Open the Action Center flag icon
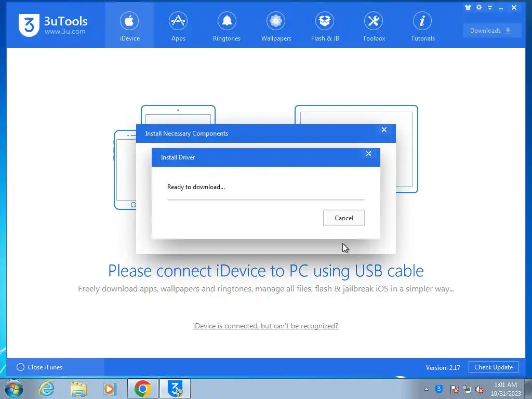The image size is (532, 399). pyautogui.click(x=454, y=389)
